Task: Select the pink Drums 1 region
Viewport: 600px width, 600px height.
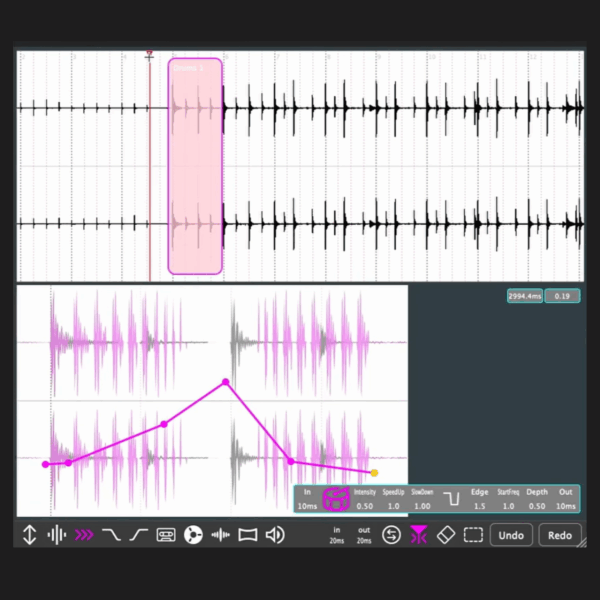Action: coord(195,166)
